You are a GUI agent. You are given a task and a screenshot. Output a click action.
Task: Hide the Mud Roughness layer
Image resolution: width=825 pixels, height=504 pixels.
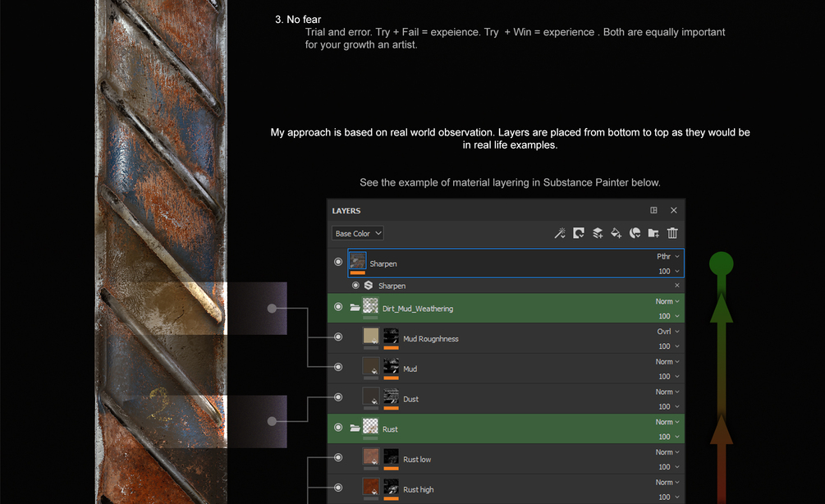(x=338, y=337)
